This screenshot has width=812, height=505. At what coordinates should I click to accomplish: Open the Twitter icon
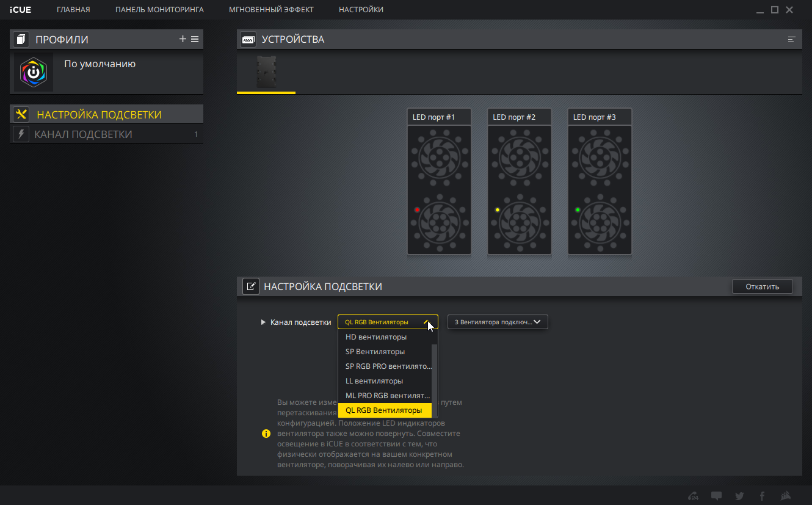740,496
